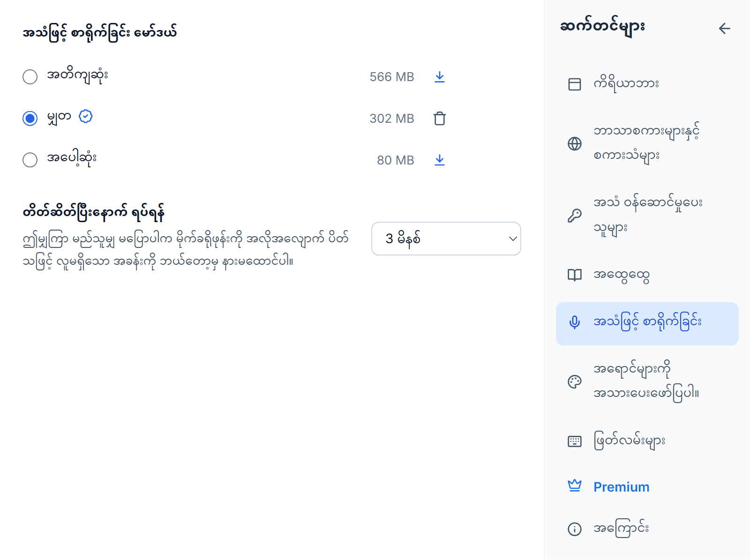Open the 3 မိနစ် timeout dropdown
This screenshot has height=560, width=750.
pos(446,239)
